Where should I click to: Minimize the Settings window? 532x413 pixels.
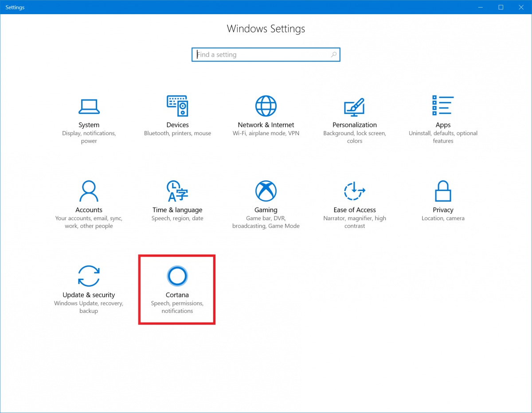[481, 7]
